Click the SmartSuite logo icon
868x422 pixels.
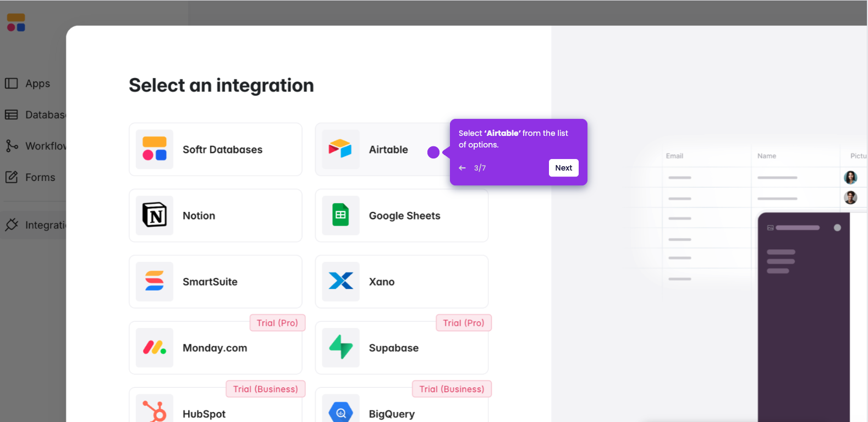(x=155, y=281)
